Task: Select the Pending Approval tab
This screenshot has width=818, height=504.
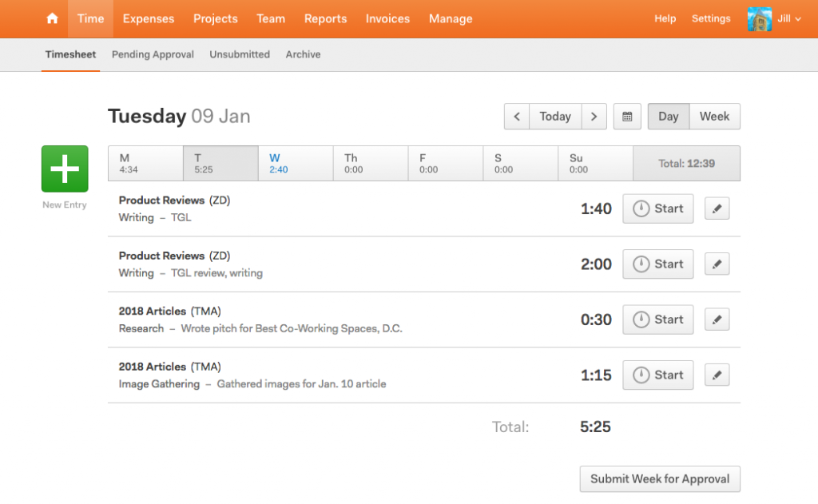Action: coord(153,54)
